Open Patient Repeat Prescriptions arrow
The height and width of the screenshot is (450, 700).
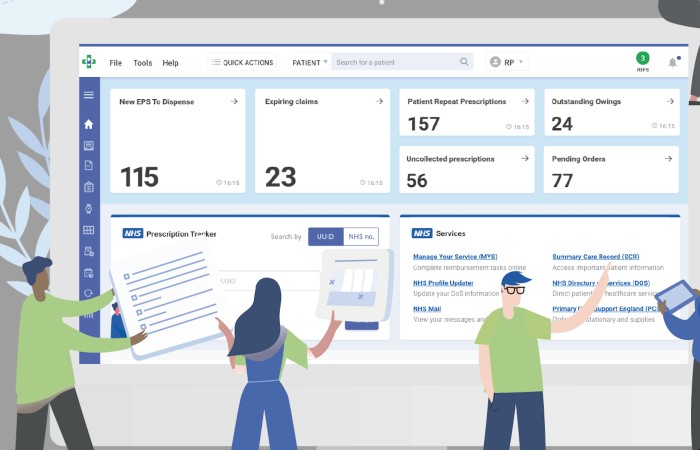tap(525, 101)
